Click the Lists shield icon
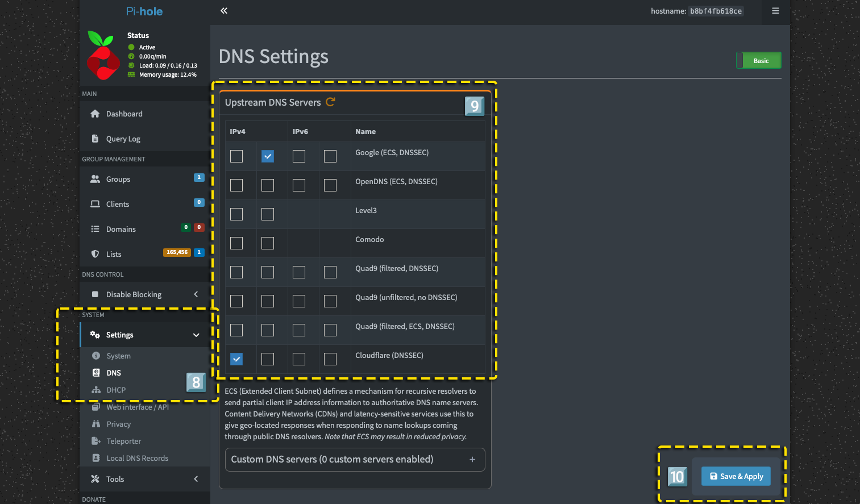Image resolution: width=860 pixels, height=504 pixels. coord(95,254)
